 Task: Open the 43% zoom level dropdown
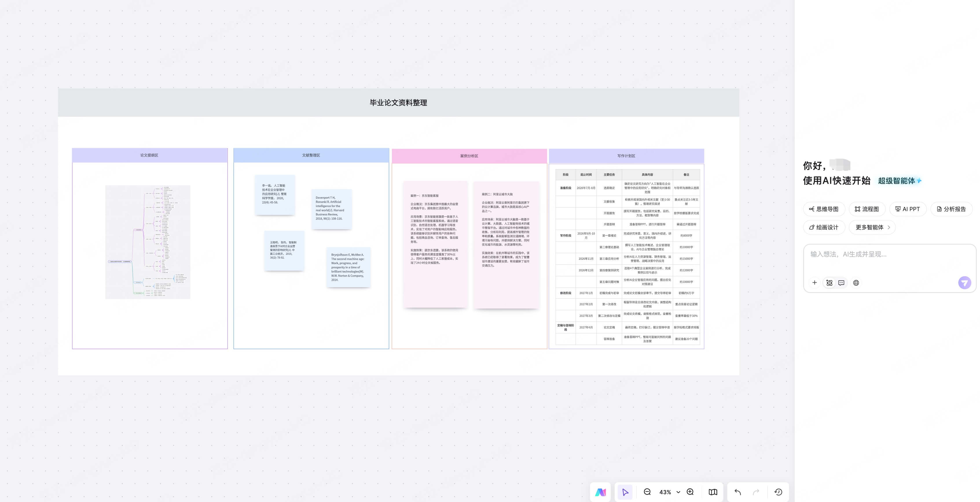tap(669, 492)
